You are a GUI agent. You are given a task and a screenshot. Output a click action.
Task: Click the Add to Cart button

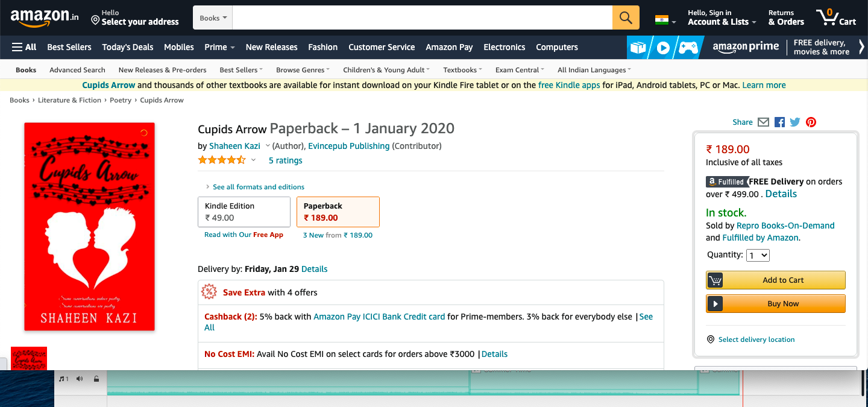pos(776,280)
